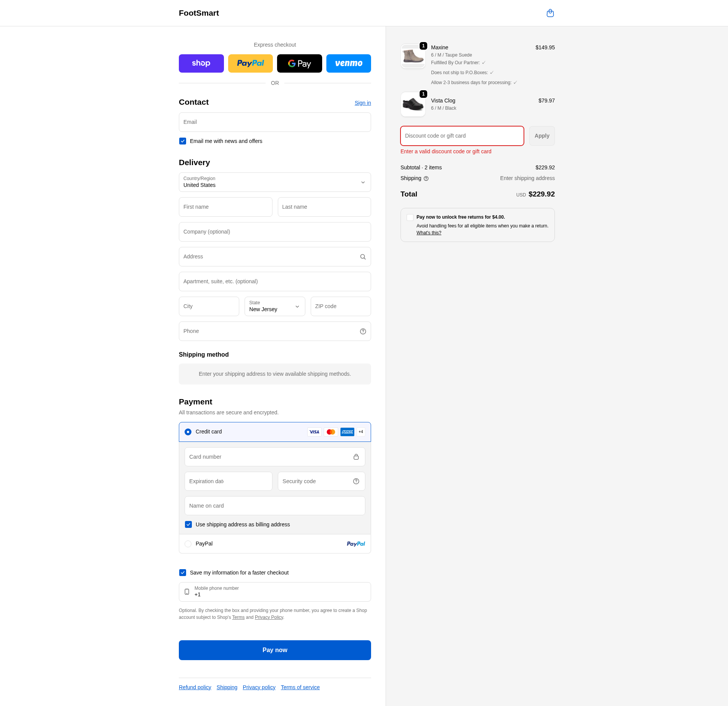Click the Sign in link
The height and width of the screenshot is (706, 728).
(362, 103)
